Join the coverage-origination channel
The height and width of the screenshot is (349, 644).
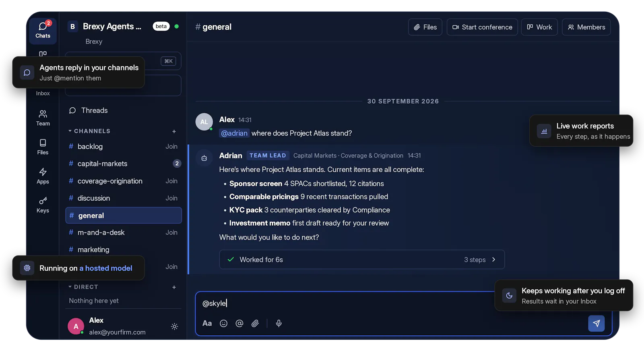point(171,181)
